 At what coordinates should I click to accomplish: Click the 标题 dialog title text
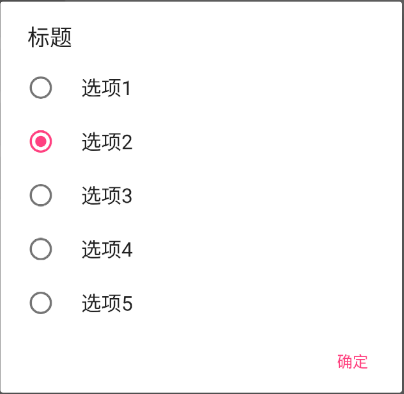coord(50,37)
